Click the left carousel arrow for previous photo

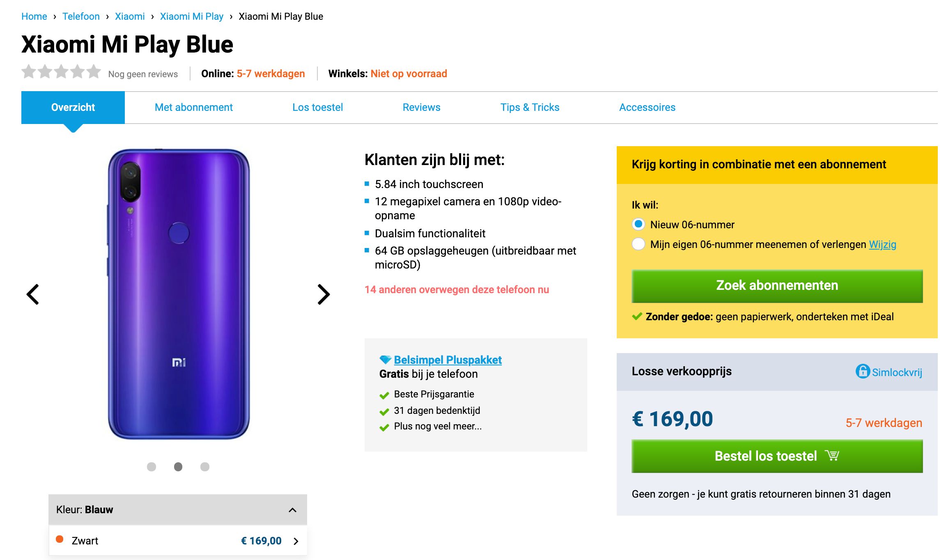[x=33, y=294]
